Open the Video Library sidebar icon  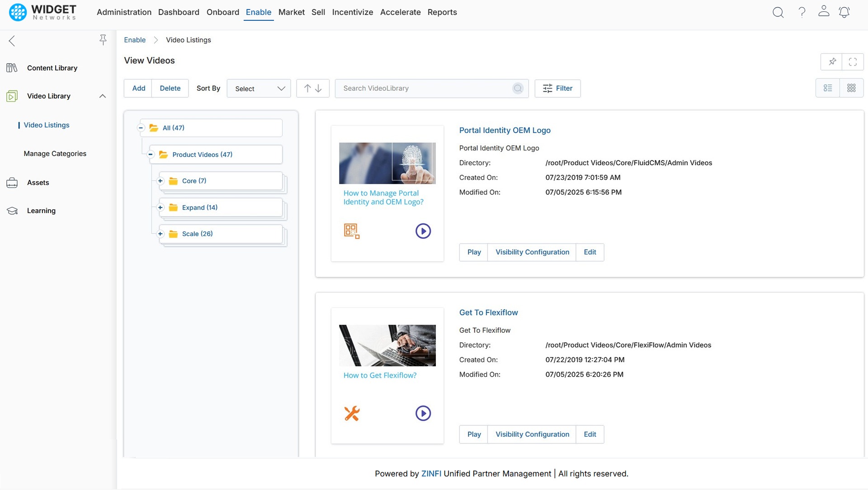click(12, 96)
